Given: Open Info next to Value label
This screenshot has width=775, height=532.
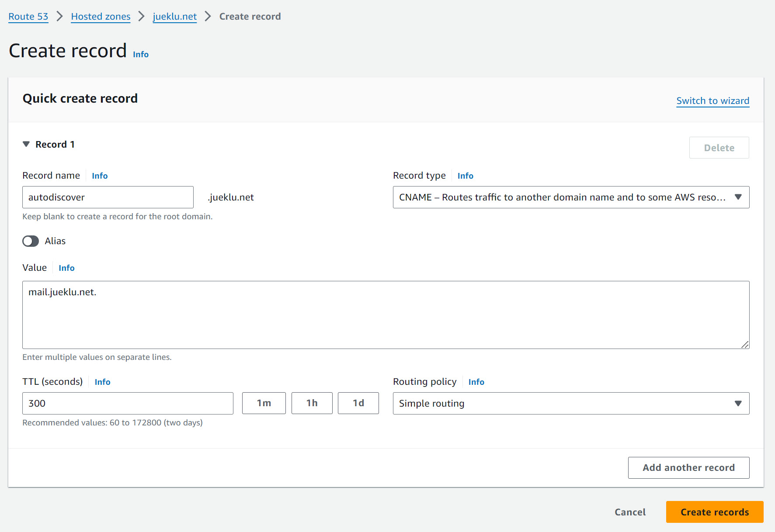Looking at the screenshot, I should pos(66,268).
